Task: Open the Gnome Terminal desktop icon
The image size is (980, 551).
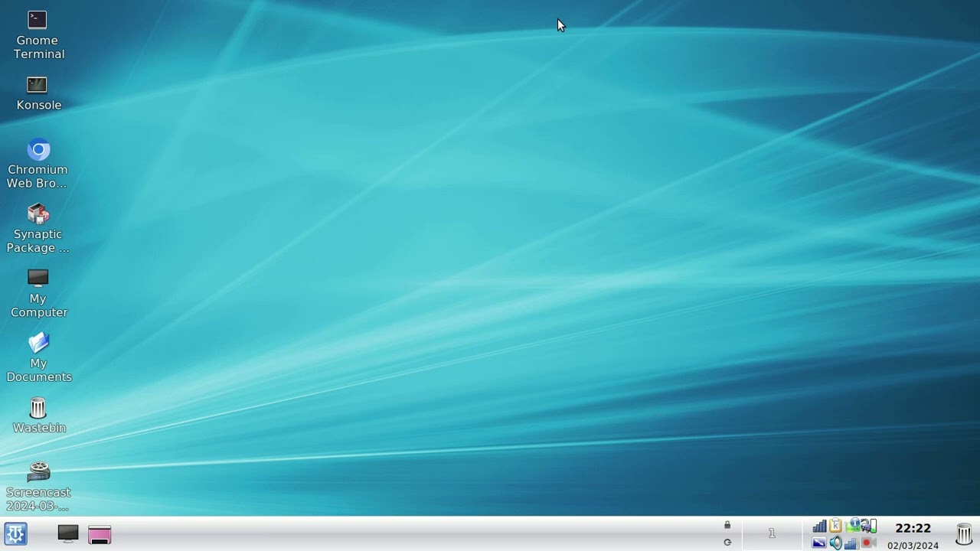Action: click(38, 20)
